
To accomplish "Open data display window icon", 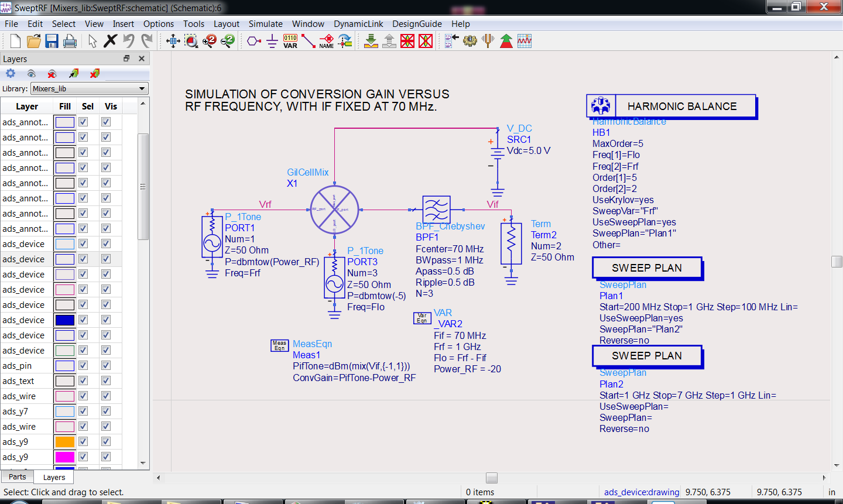I will click(525, 41).
